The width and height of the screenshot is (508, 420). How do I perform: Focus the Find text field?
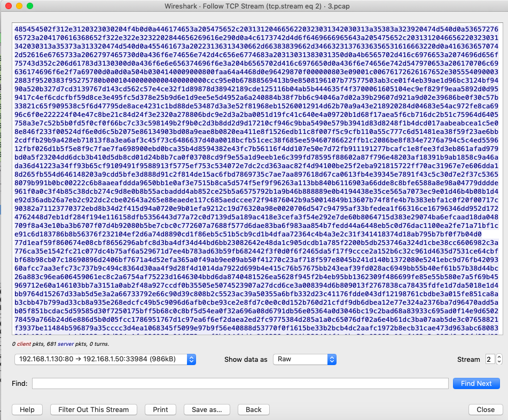coord(240,383)
